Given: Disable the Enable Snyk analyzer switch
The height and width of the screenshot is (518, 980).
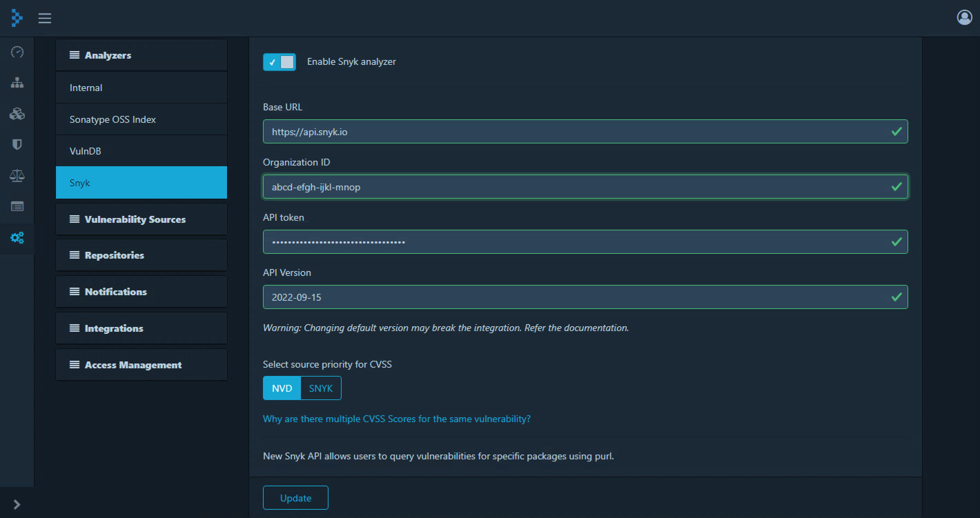Looking at the screenshot, I should coord(279,62).
